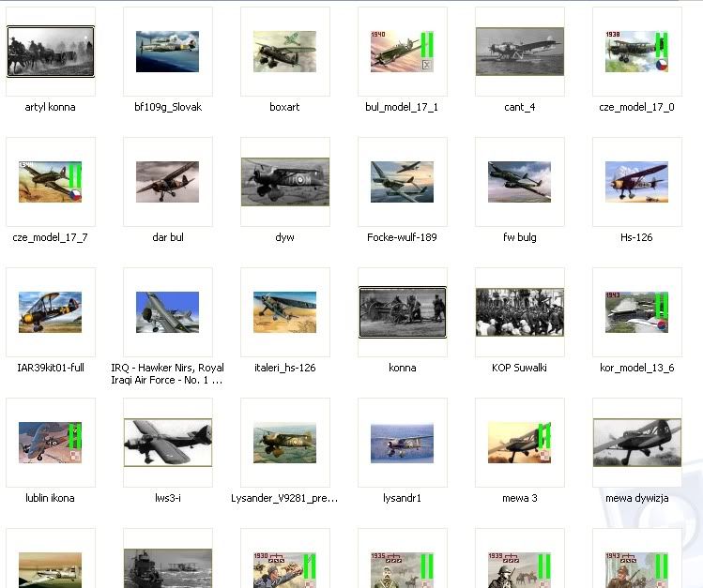This screenshot has height=588, width=703.
Task: Click the file name label 'artyl konna'
Action: pyautogui.click(x=51, y=107)
